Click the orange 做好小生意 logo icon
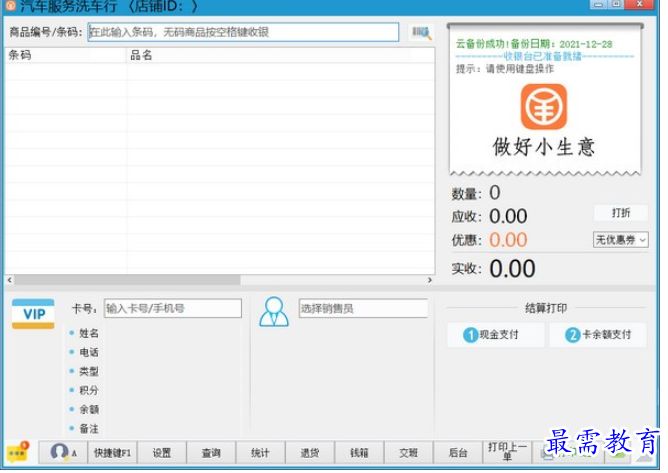This screenshot has width=668, height=473. 544,107
